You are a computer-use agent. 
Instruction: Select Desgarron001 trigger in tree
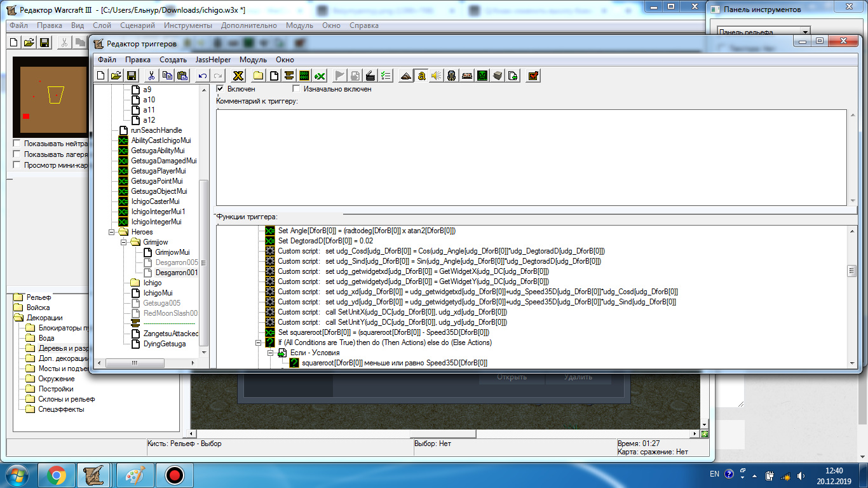pos(177,273)
